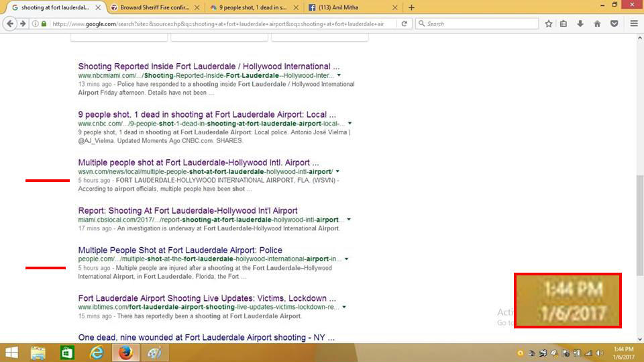Click the '17 mins ago' timestamp text

[x=95, y=228]
